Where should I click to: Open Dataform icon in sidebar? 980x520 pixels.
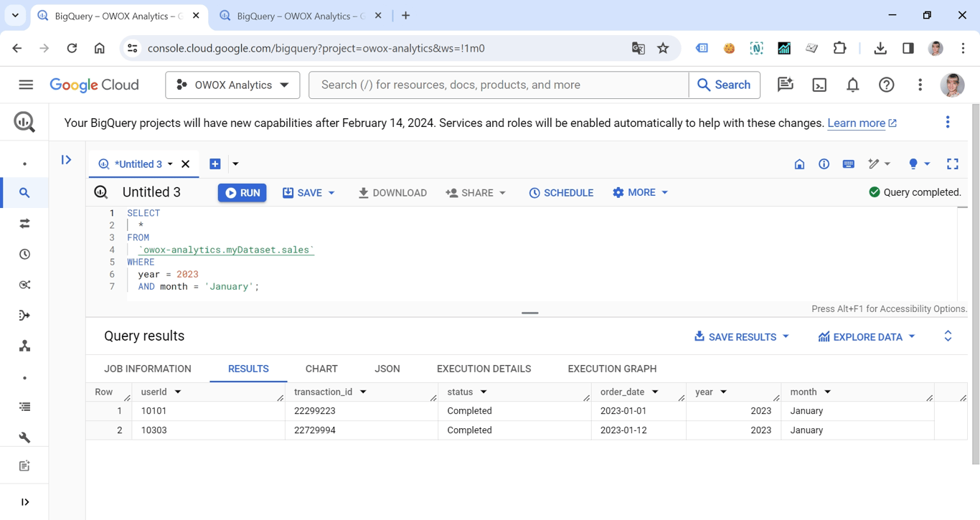click(x=24, y=316)
